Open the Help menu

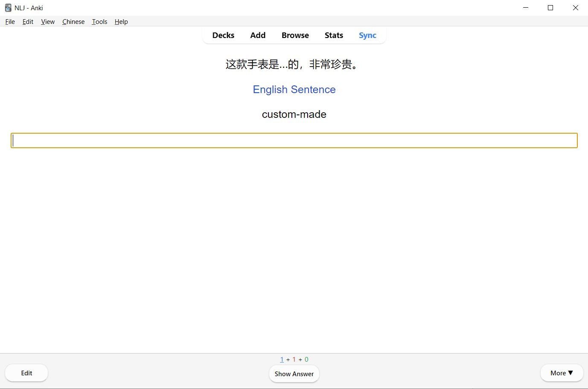click(121, 22)
